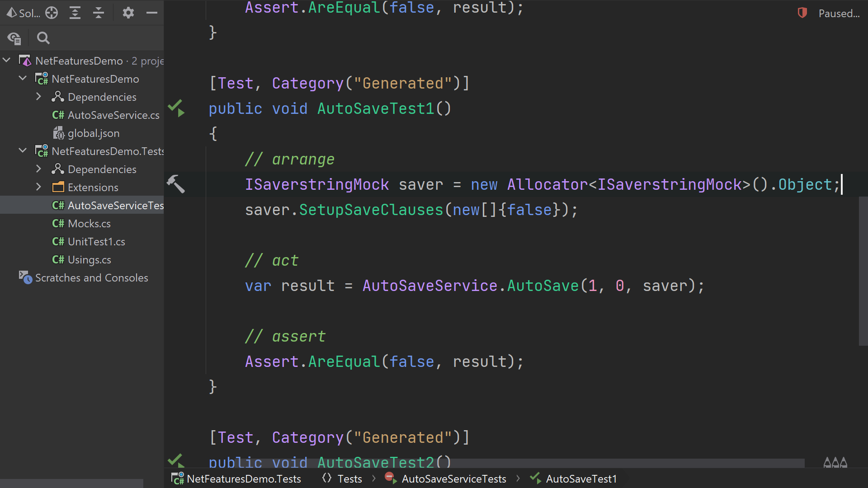Click global.json file in NetFeaturesDemo project
The width and height of the screenshot is (868, 488).
click(94, 133)
